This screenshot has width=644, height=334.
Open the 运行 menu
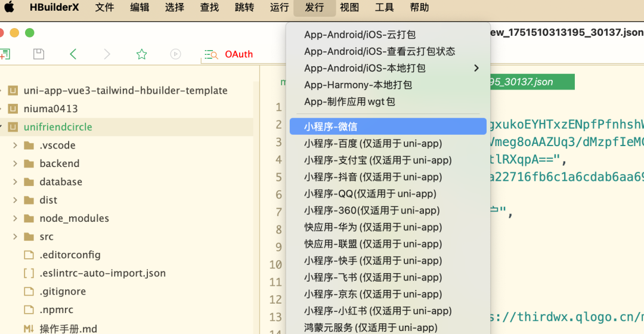tap(279, 7)
